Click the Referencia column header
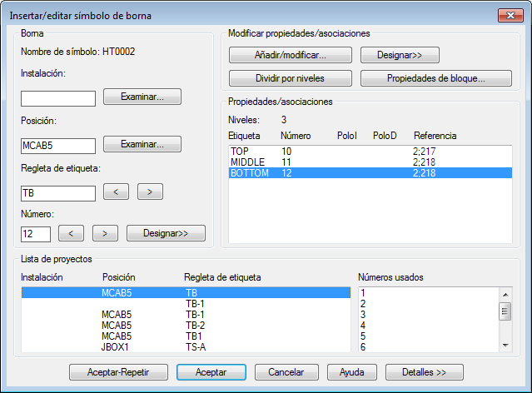532x393 pixels. point(435,136)
